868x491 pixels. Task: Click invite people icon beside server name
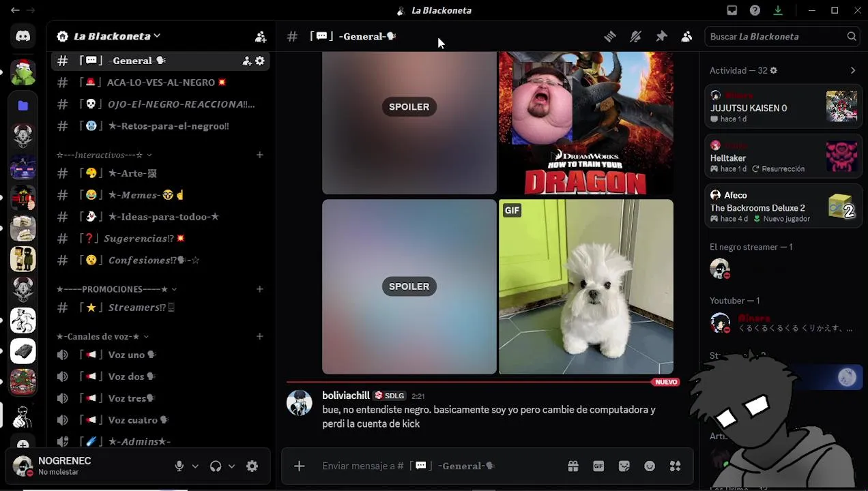pyautogui.click(x=261, y=37)
